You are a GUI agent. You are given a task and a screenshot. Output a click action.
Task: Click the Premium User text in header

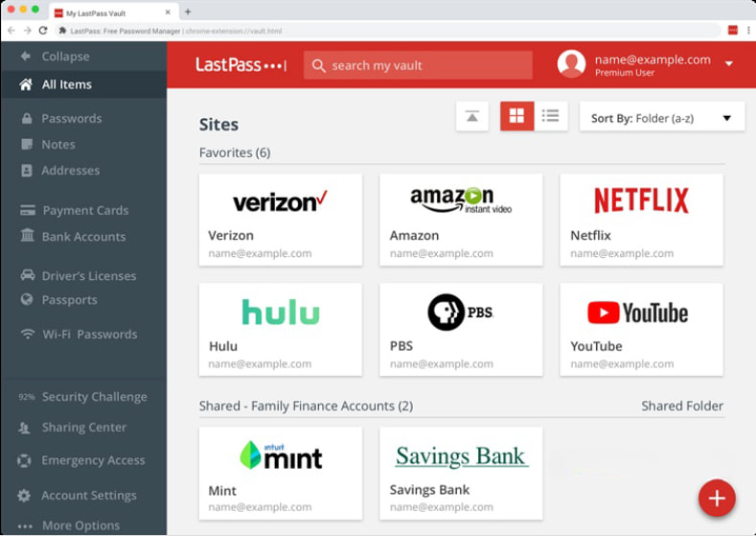coord(625,73)
